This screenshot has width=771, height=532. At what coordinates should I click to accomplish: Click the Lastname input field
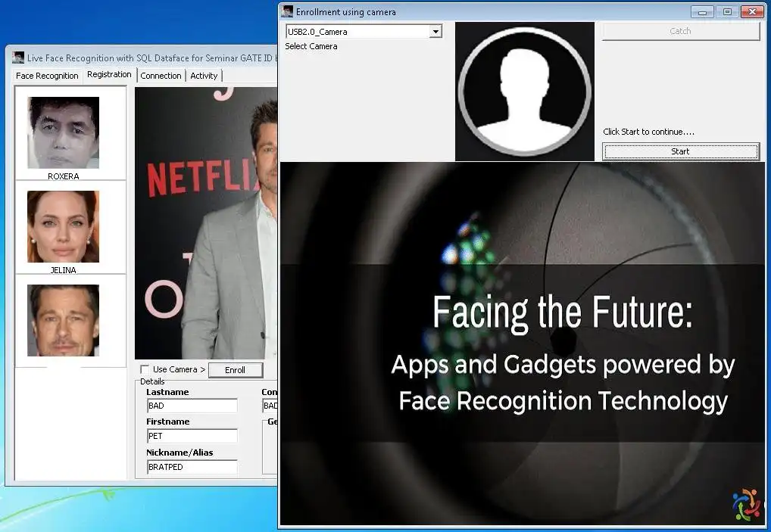coord(192,406)
